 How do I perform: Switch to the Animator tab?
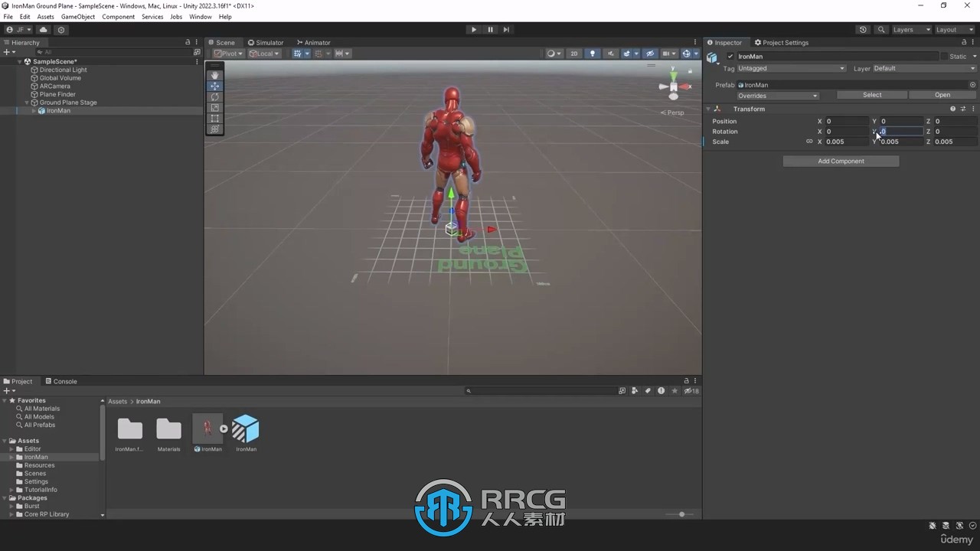(313, 43)
